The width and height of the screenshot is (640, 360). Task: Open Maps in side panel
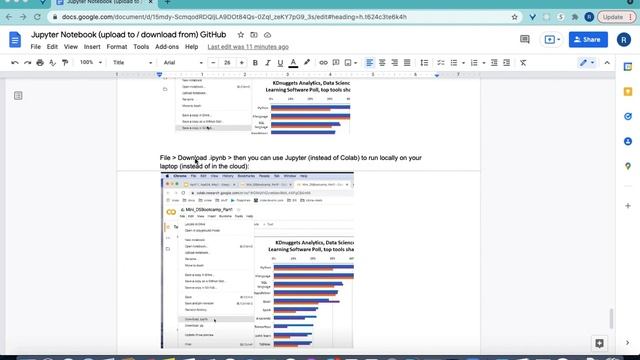[628, 166]
